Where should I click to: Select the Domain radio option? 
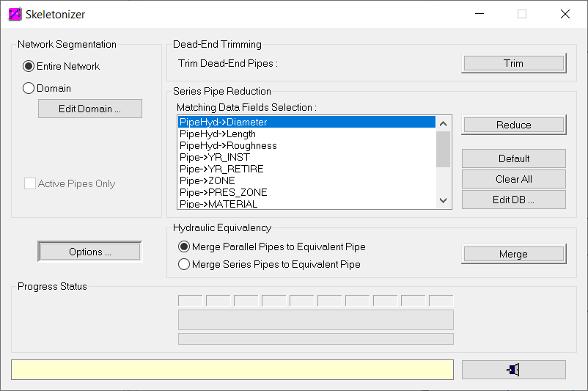(29, 88)
